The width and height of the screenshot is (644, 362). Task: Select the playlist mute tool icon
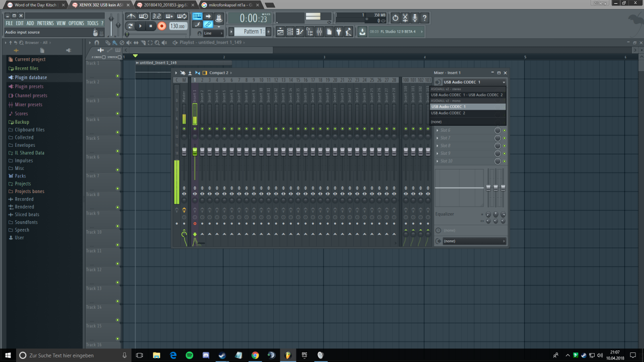(x=129, y=43)
